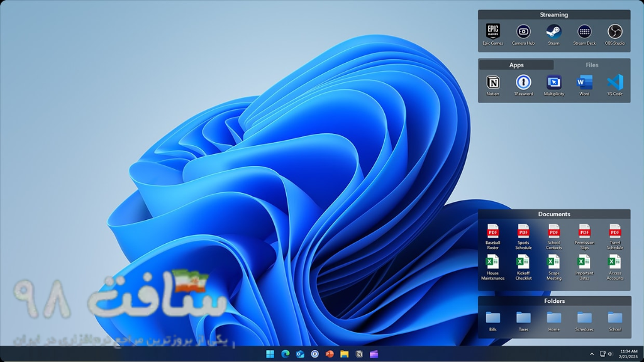644x362 pixels.
Task: Open the taskbar clock and date
Action: [628, 354]
